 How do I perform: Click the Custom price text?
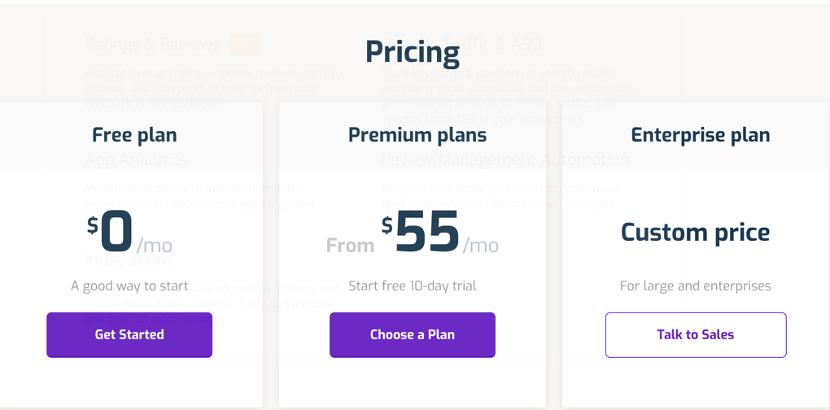coord(695,232)
